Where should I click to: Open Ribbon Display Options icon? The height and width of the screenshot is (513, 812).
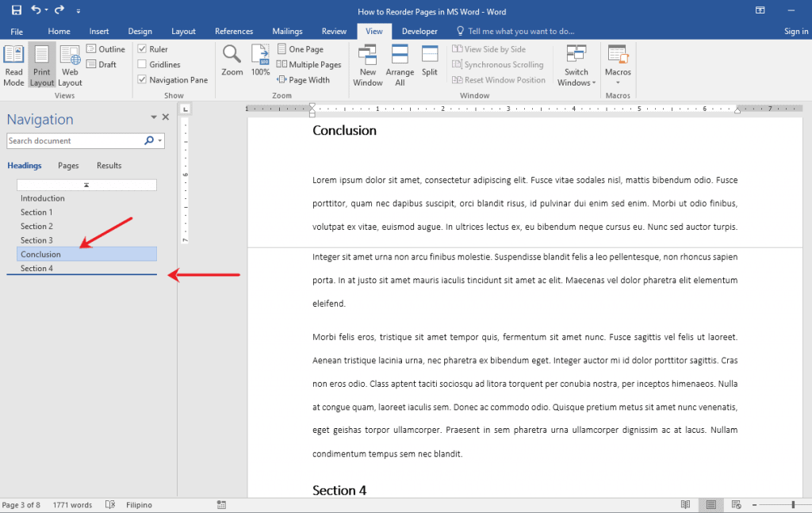click(760, 10)
